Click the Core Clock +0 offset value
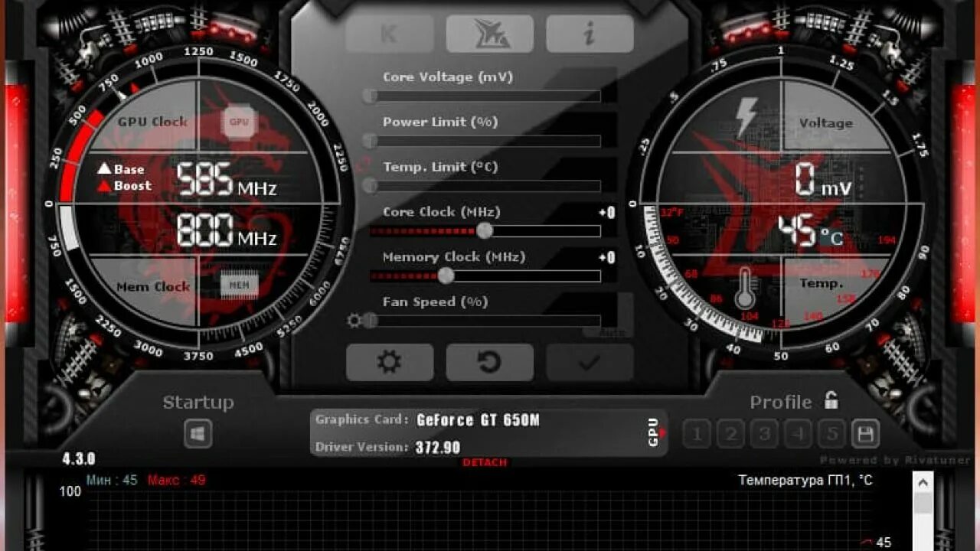 tap(607, 213)
